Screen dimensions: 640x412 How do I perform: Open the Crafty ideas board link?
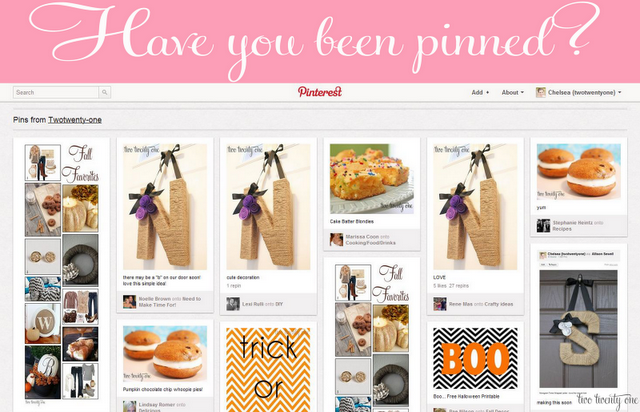499,304
